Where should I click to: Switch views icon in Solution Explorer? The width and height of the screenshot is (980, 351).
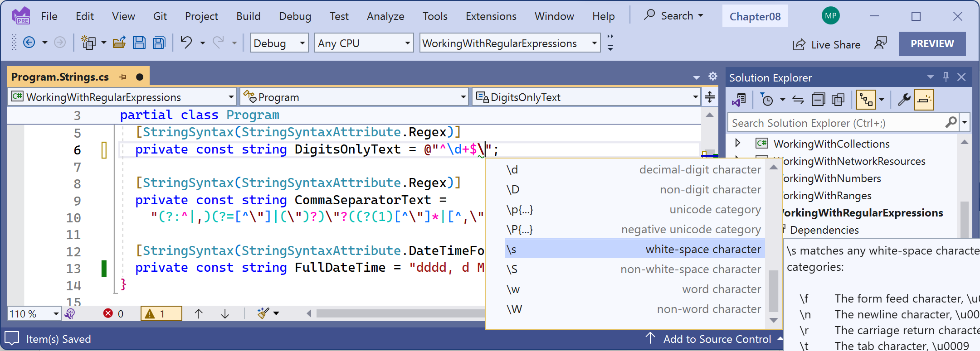(738, 100)
